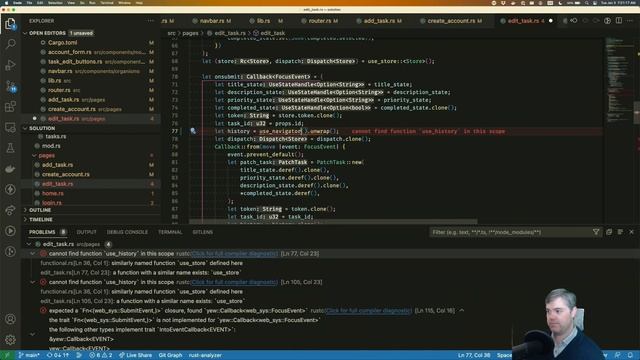The image size is (640, 360).
Task: Open the Thunder Client lightning icon
Action: click(10, 189)
